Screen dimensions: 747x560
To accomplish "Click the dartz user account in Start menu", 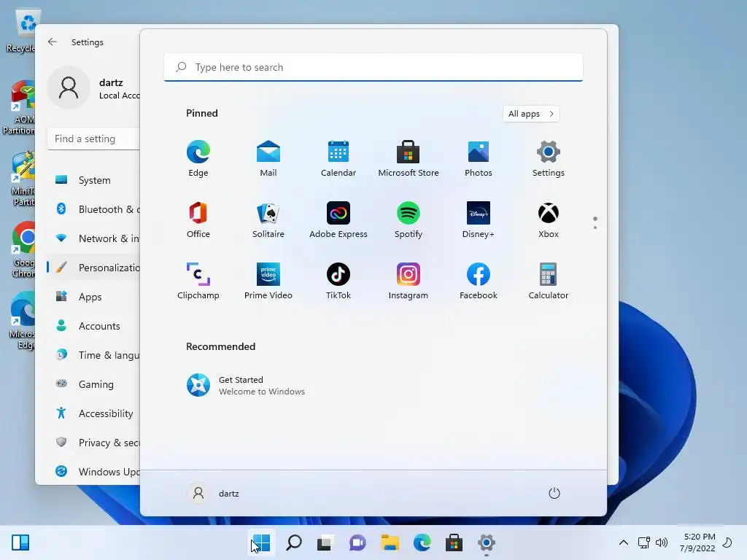I will coord(214,494).
